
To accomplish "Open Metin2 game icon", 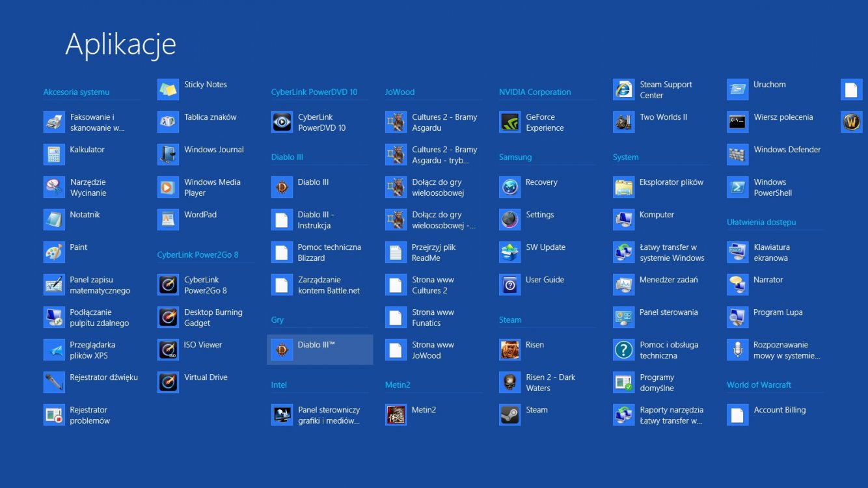I will click(x=396, y=415).
